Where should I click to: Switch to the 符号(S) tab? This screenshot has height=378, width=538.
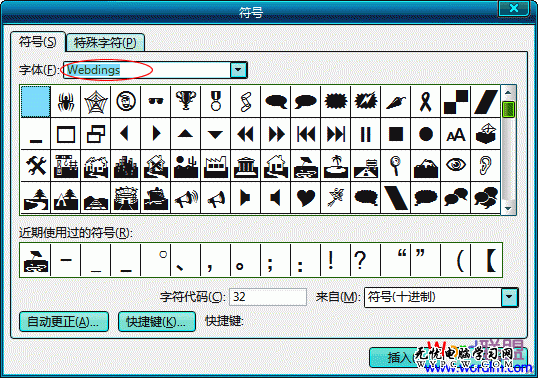coord(37,42)
